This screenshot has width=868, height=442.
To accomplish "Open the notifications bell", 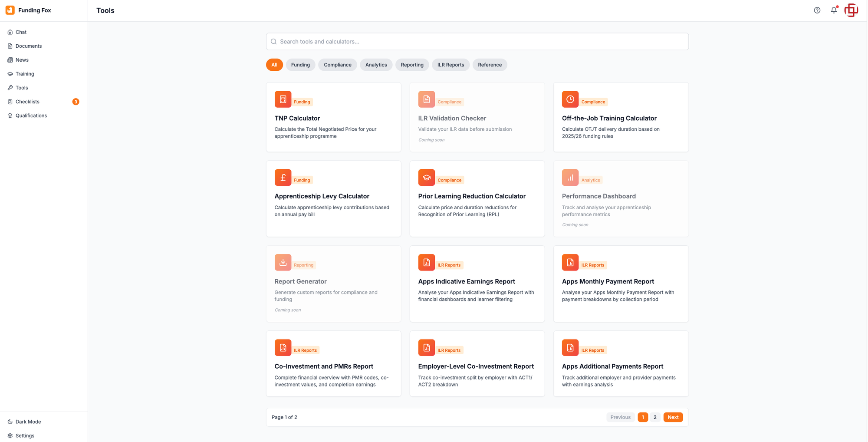I will coord(834,10).
